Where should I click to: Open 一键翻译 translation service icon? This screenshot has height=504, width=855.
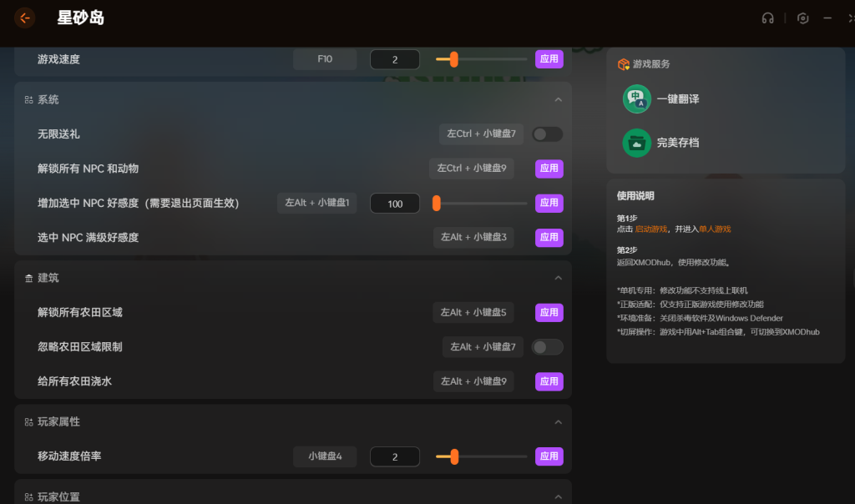pyautogui.click(x=637, y=99)
